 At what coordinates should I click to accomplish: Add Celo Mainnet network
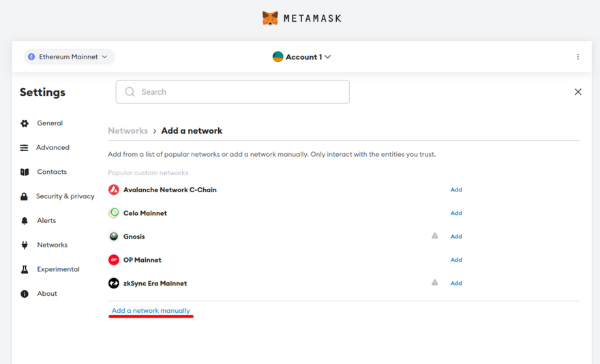pyautogui.click(x=456, y=213)
